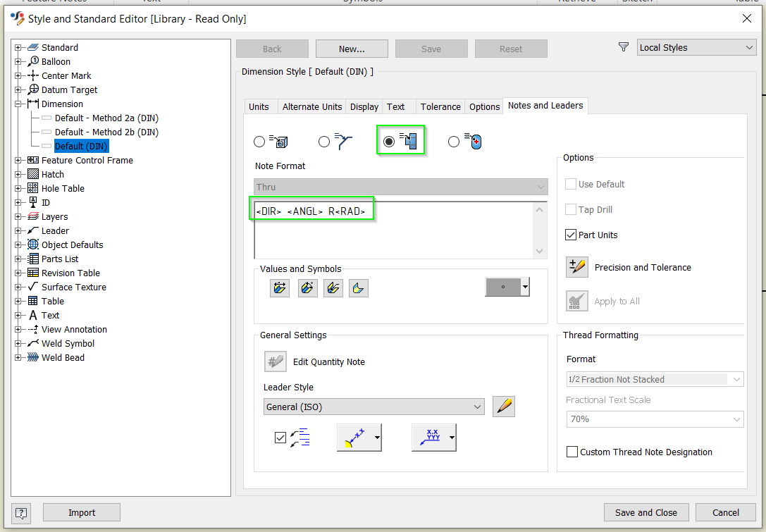Click the Import button
766x532 pixels.
pyautogui.click(x=82, y=512)
